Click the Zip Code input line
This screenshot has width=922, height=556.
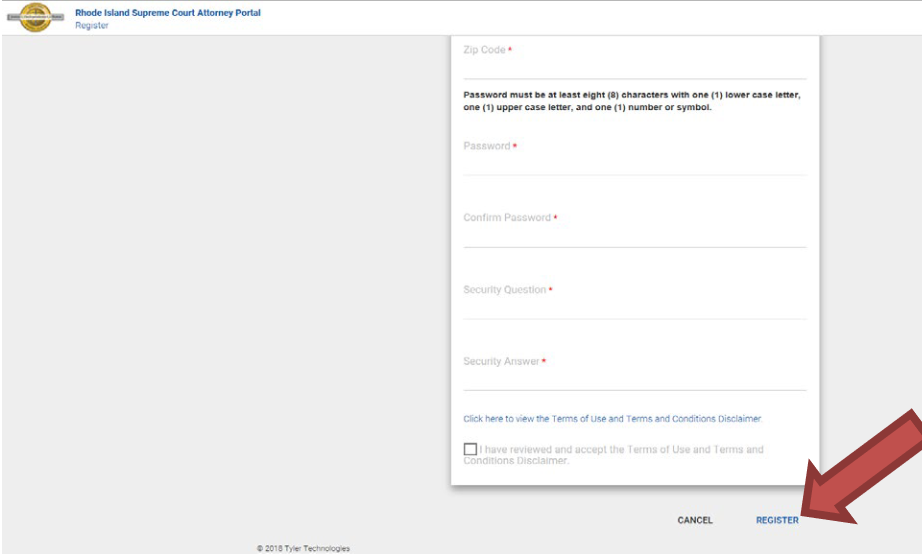point(634,69)
